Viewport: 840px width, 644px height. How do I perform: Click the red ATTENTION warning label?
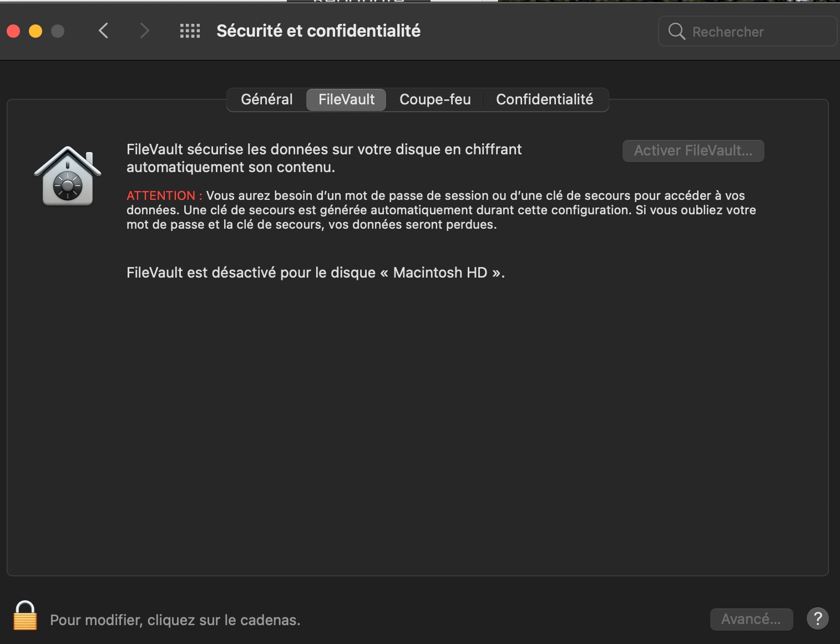pos(164,195)
